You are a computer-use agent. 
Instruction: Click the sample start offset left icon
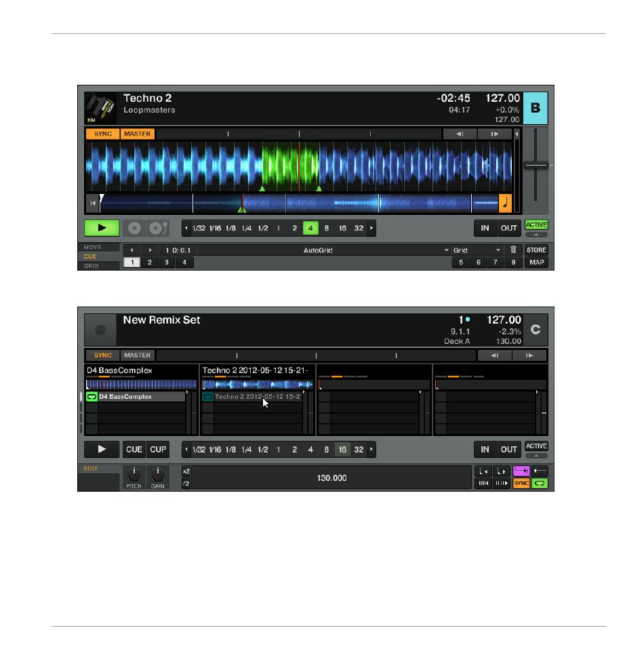483,471
